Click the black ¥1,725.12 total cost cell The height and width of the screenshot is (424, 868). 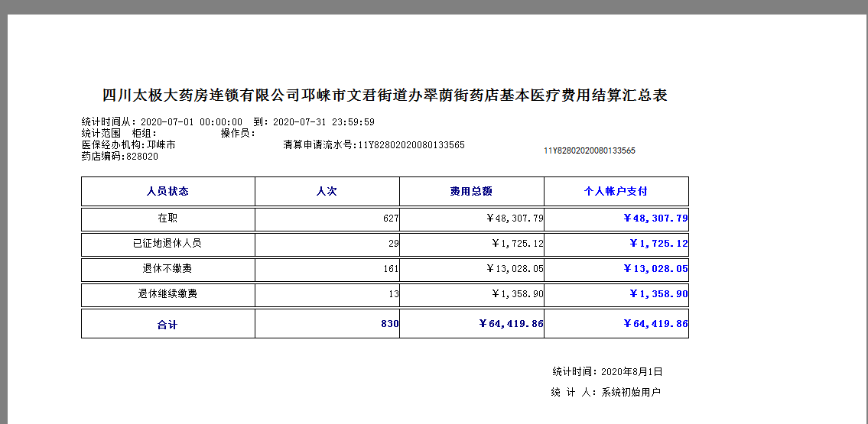click(x=472, y=244)
